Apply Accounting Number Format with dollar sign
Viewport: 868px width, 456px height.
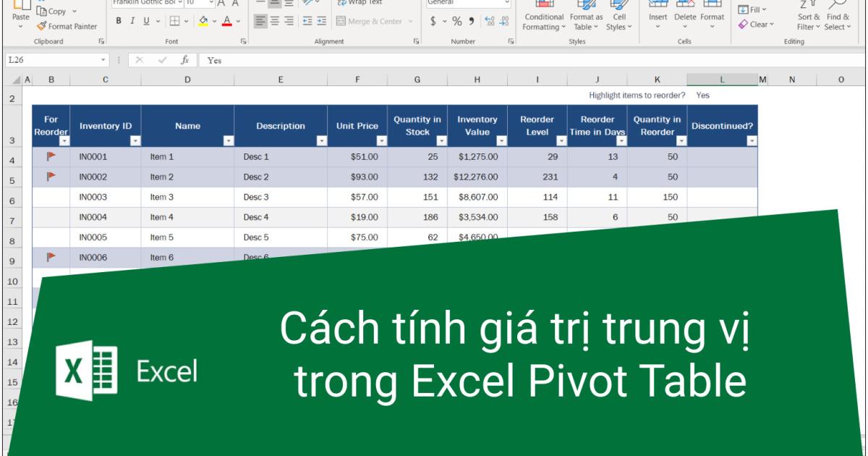[433, 21]
